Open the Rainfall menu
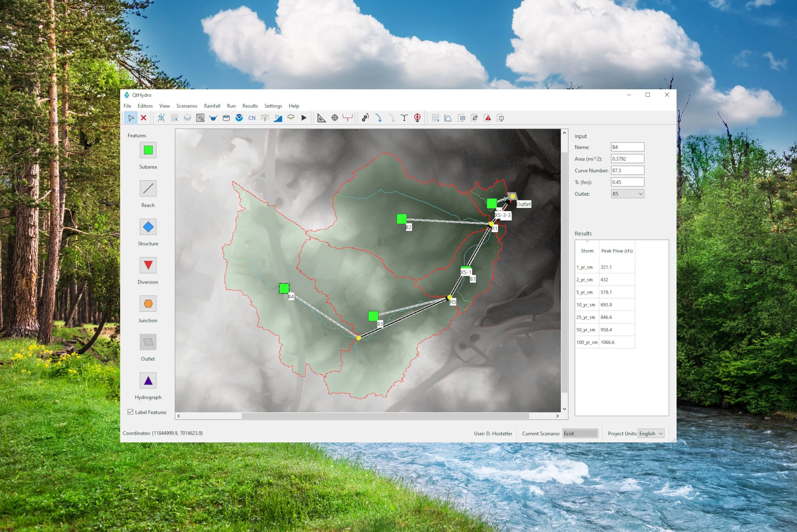797x532 pixels. click(x=212, y=106)
